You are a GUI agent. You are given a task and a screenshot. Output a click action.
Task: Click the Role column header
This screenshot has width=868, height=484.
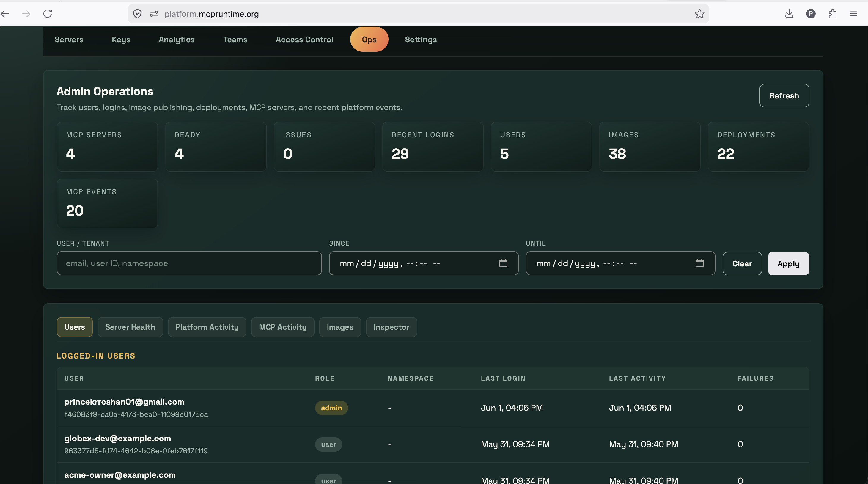pos(325,378)
